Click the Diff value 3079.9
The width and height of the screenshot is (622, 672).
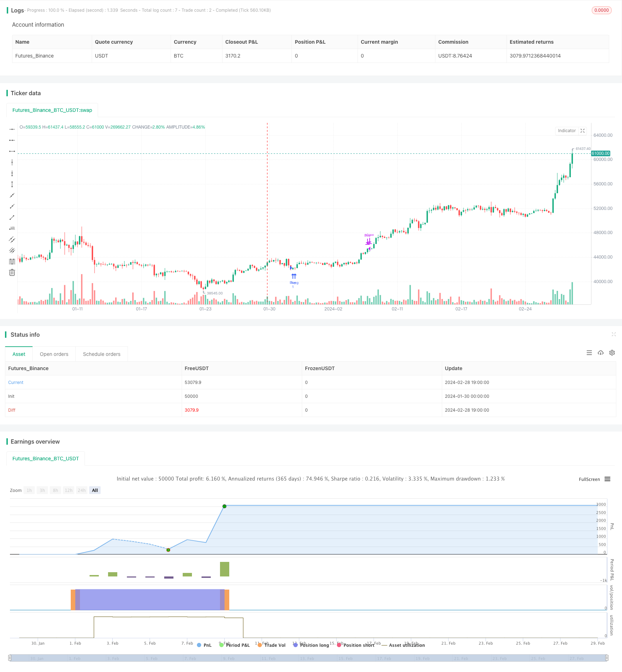[192, 410]
